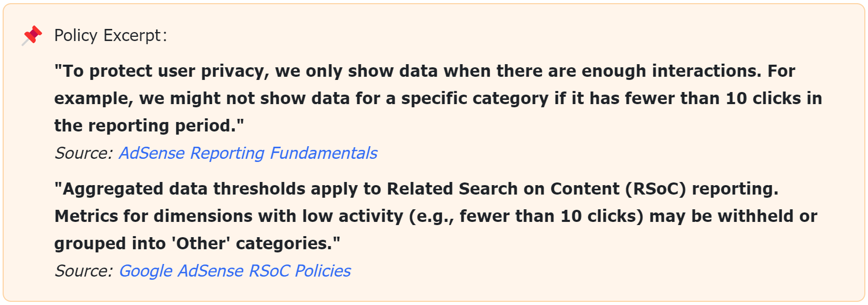This screenshot has width=868, height=305.
Task: Click the "Source:" label before Google AdSense RSoC
Action: (x=84, y=271)
